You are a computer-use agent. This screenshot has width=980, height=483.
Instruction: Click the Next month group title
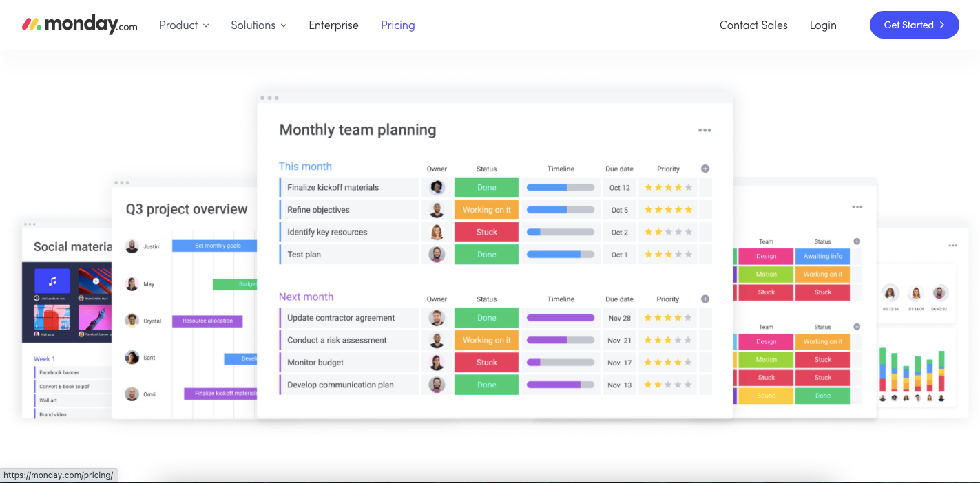[x=306, y=297]
